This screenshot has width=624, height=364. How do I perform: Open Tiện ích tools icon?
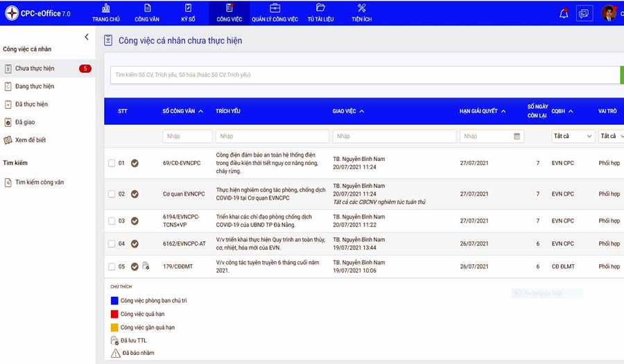(x=361, y=8)
